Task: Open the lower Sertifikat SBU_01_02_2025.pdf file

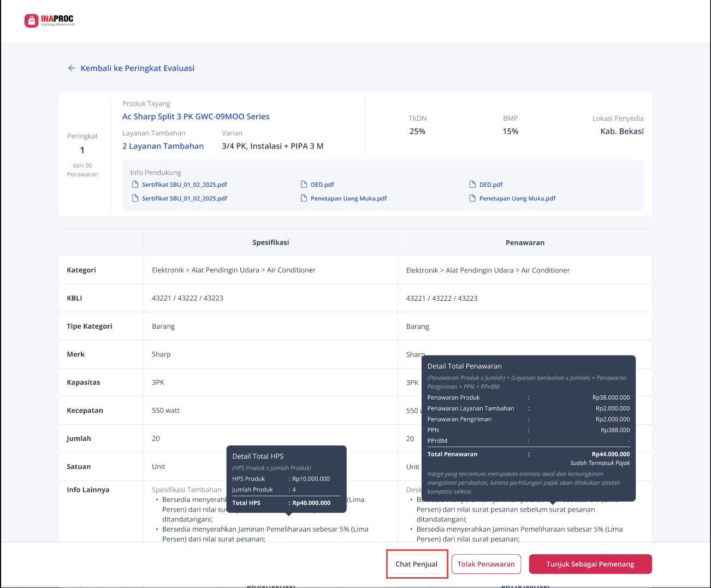Action: (x=185, y=198)
